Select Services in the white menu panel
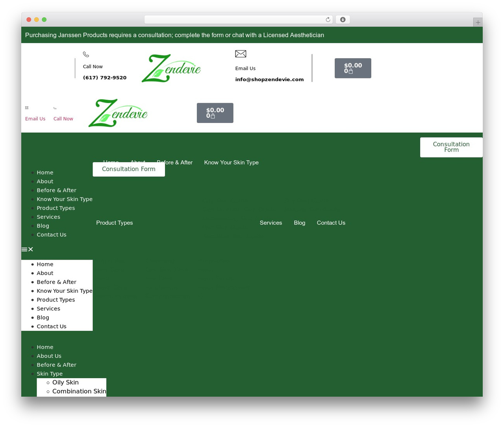 [48, 309]
